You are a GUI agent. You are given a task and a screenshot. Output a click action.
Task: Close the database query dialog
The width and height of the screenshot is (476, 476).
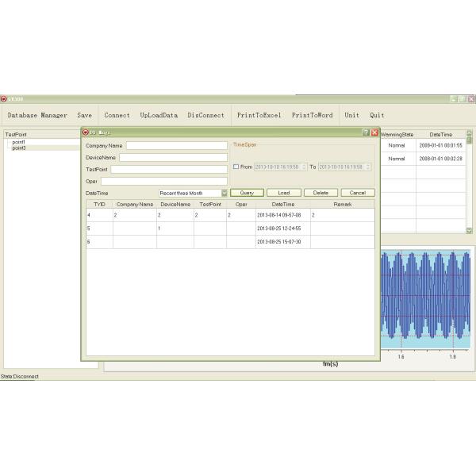click(374, 132)
